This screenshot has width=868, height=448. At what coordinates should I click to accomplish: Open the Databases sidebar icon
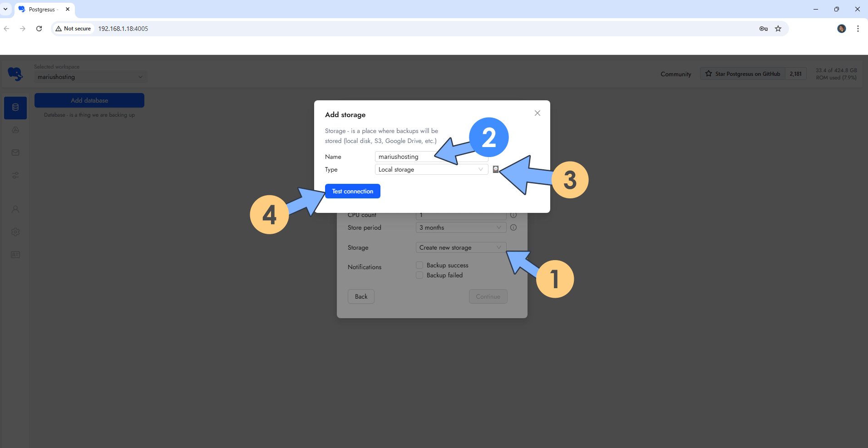tap(15, 108)
